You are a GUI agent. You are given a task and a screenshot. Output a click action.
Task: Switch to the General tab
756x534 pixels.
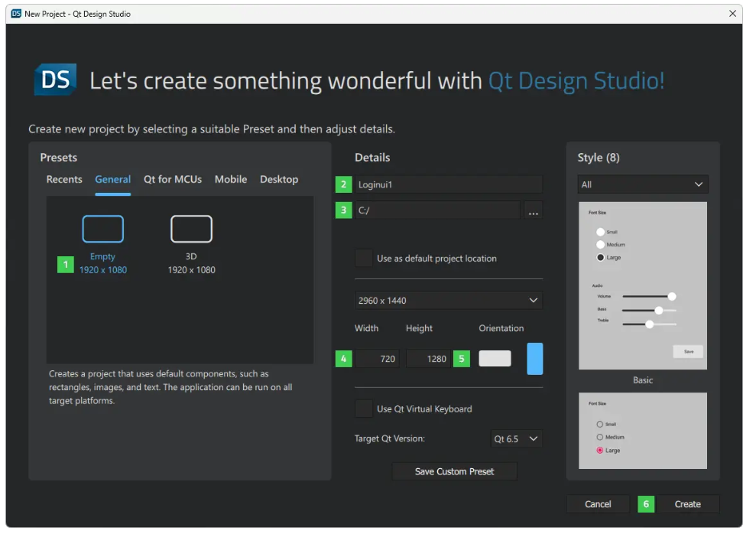coord(113,180)
